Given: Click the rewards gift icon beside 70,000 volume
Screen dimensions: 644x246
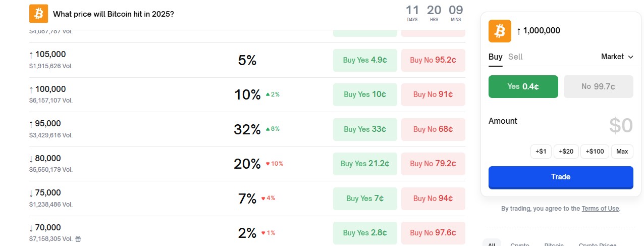Looking at the screenshot, I should [78, 239].
